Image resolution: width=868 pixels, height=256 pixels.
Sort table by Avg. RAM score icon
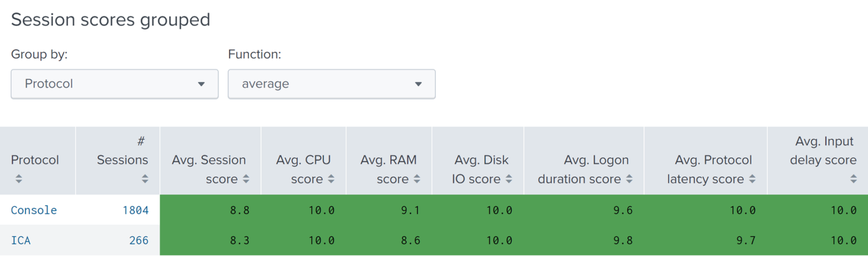pos(417,179)
